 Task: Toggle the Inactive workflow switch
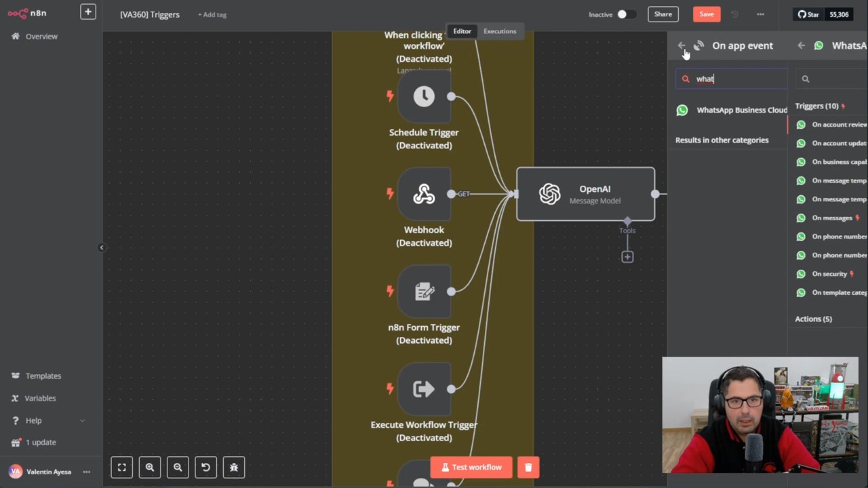click(625, 14)
